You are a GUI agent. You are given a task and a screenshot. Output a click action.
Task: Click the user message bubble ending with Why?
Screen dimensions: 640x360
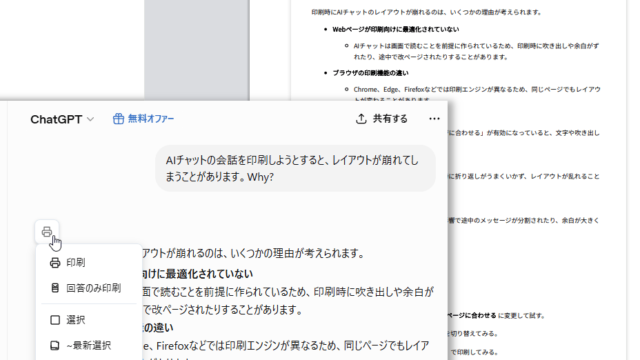[296, 168]
